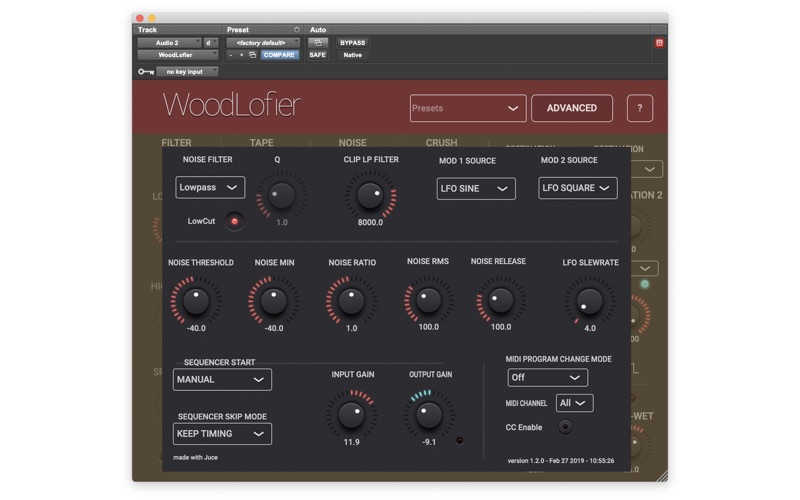Click the Clip LP Filter value 8000.0
Screen dimensions: 800x500
point(370,222)
